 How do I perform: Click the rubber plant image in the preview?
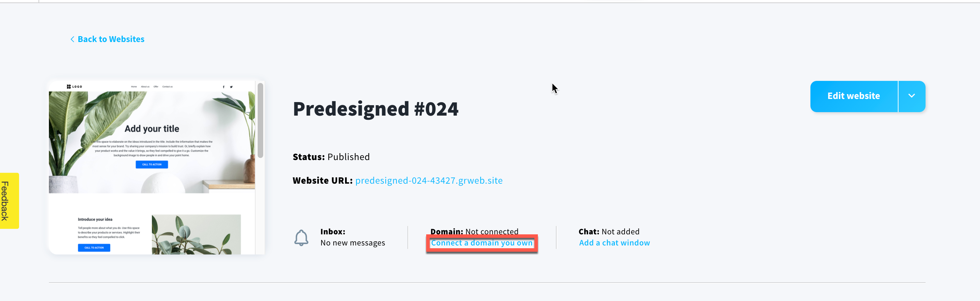pyautogui.click(x=196, y=234)
